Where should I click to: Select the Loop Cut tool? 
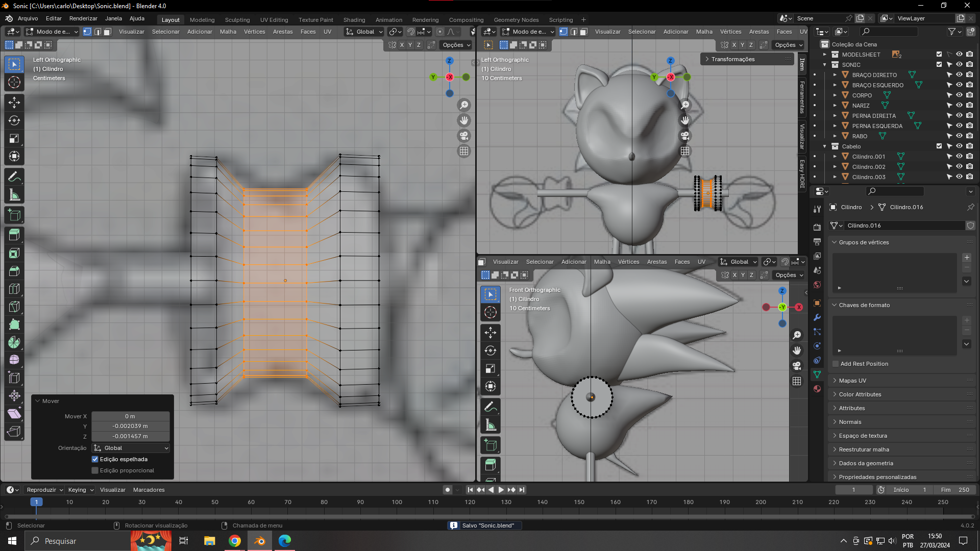pyautogui.click(x=14, y=289)
